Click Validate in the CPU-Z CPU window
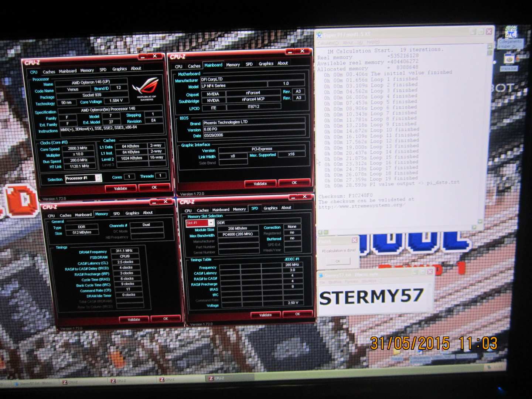This screenshot has width=532, height=399. [120, 188]
